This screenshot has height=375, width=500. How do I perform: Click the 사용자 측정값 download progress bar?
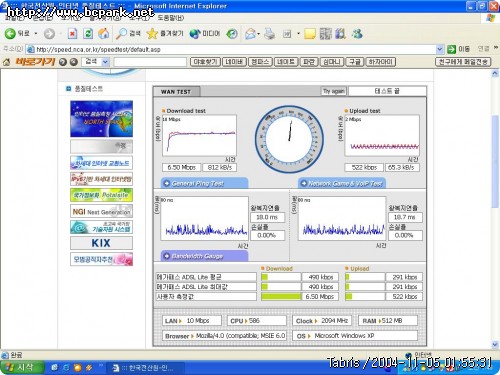click(281, 296)
